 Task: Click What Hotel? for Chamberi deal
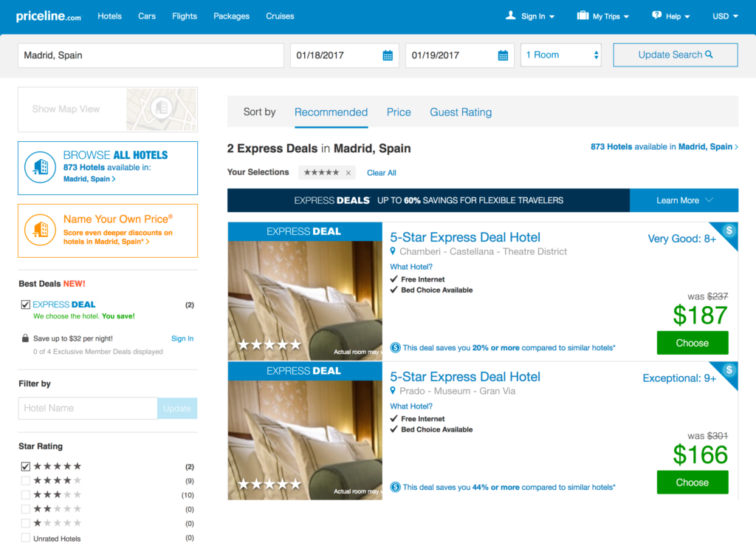click(x=411, y=267)
